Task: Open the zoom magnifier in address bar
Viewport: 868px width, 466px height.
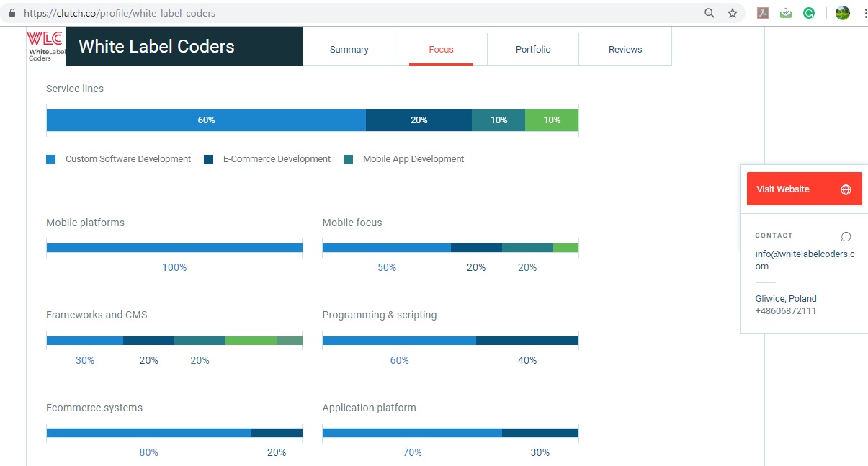Action: pyautogui.click(x=710, y=13)
